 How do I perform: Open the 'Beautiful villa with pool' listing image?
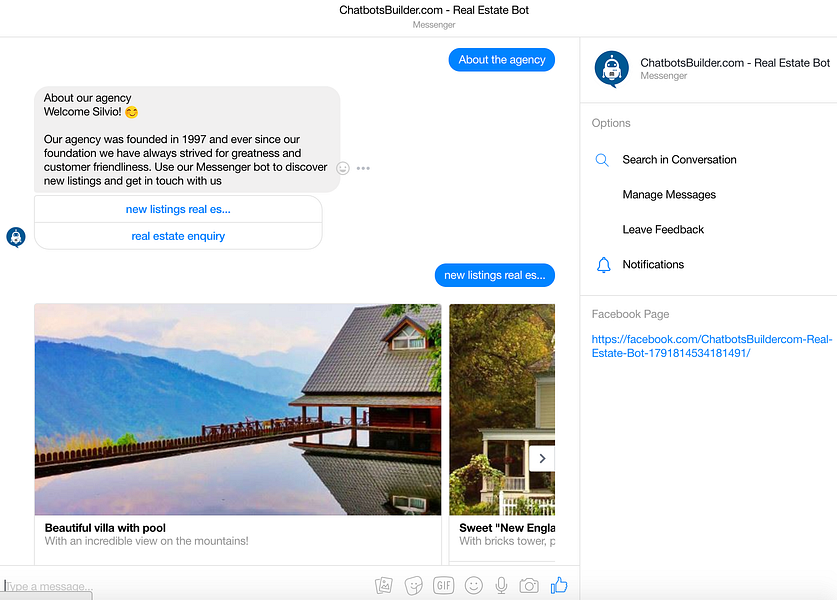(238, 409)
